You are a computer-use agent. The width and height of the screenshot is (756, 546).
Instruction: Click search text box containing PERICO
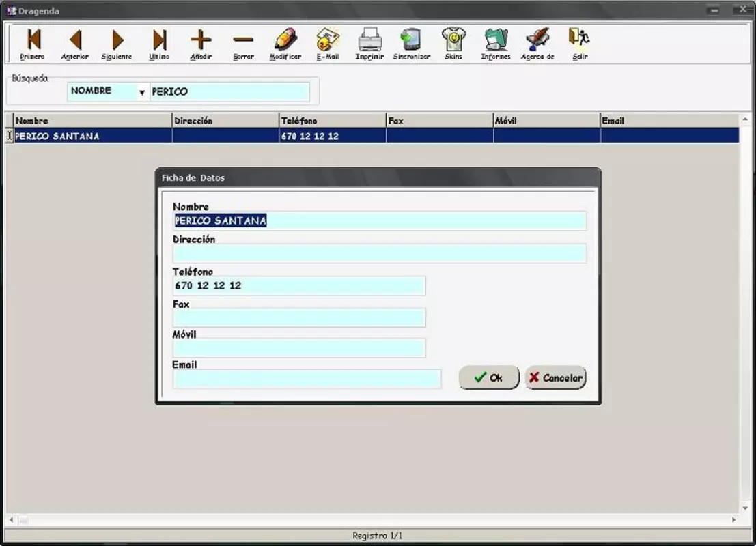(229, 91)
